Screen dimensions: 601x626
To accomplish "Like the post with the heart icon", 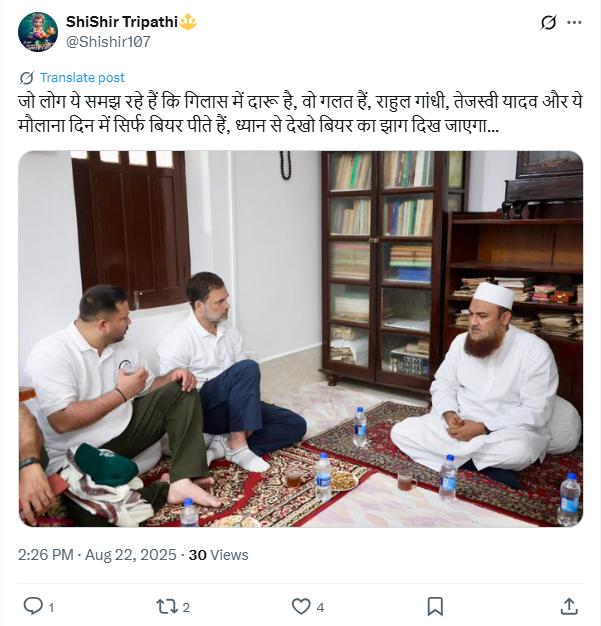I will pos(301,605).
